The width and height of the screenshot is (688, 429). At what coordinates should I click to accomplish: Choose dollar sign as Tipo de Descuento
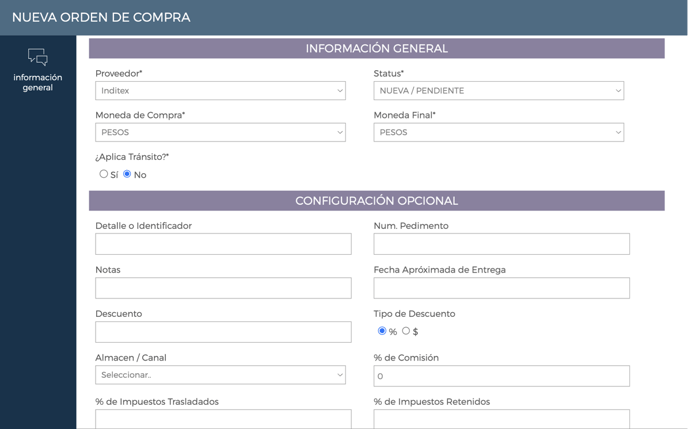pos(406,331)
